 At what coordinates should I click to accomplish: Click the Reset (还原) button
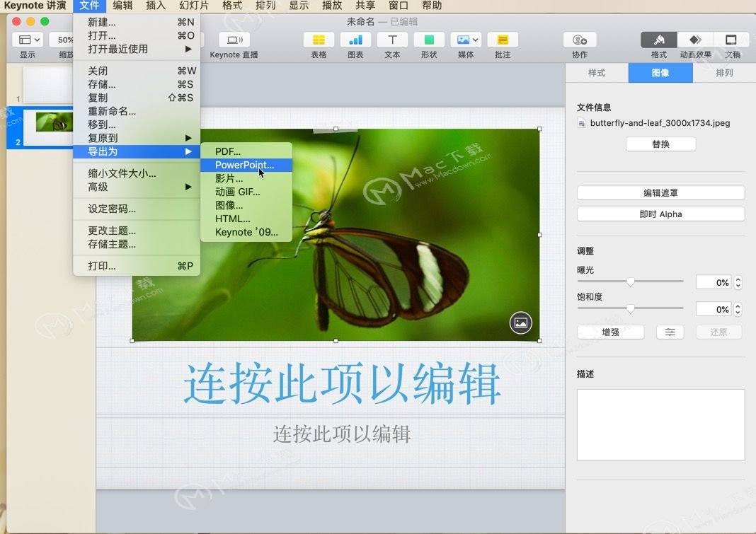pos(718,332)
